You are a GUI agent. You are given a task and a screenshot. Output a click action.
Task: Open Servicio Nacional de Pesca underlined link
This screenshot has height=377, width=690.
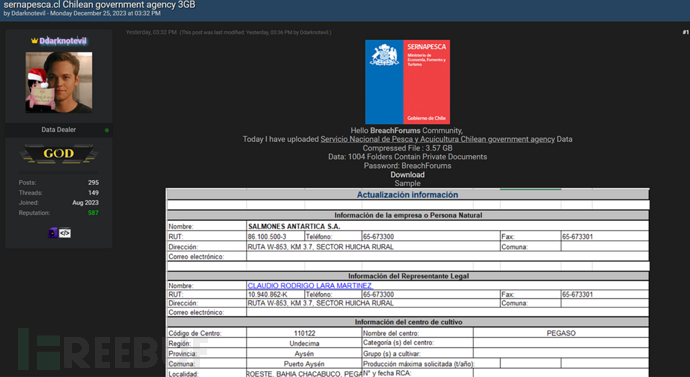tap(437, 139)
